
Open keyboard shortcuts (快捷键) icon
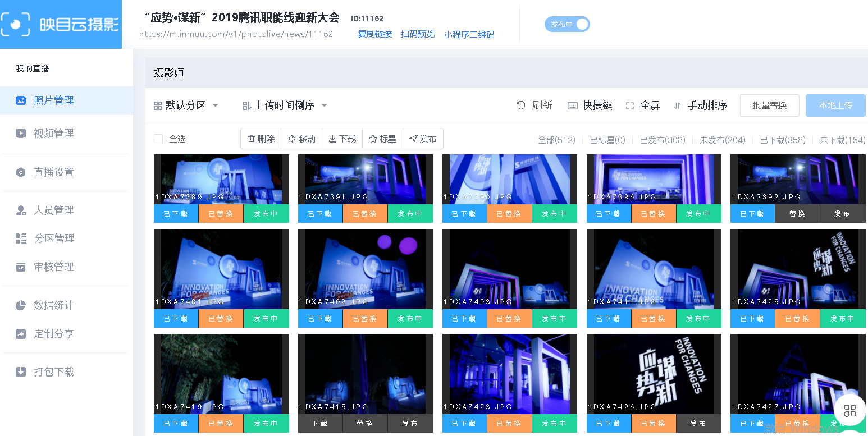tap(573, 105)
